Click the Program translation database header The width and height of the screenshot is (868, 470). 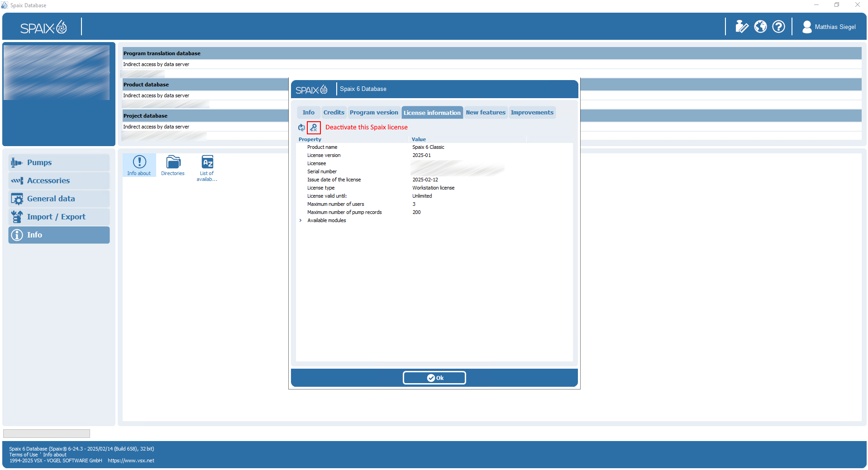(x=492, y=53)
